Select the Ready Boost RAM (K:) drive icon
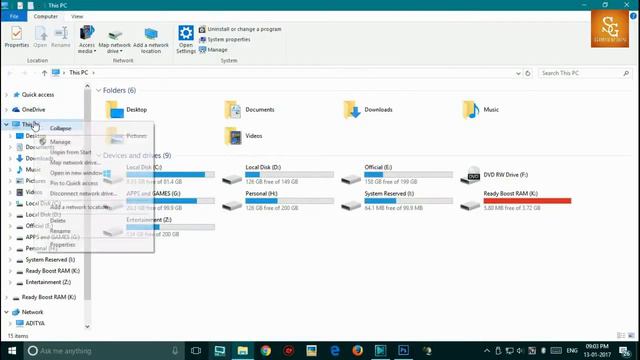640x360 pixels. tap(470, 205)
